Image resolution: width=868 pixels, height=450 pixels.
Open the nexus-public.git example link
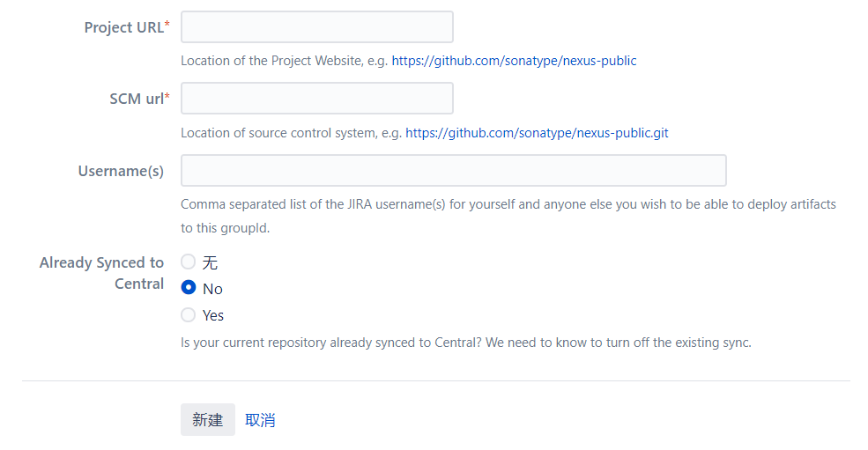pos(537,133)
